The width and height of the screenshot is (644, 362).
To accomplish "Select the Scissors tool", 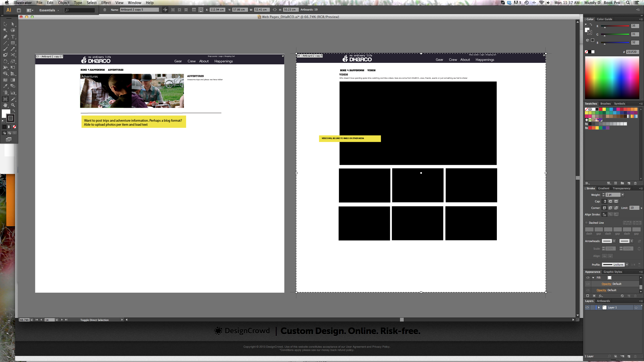I will 13,55.
